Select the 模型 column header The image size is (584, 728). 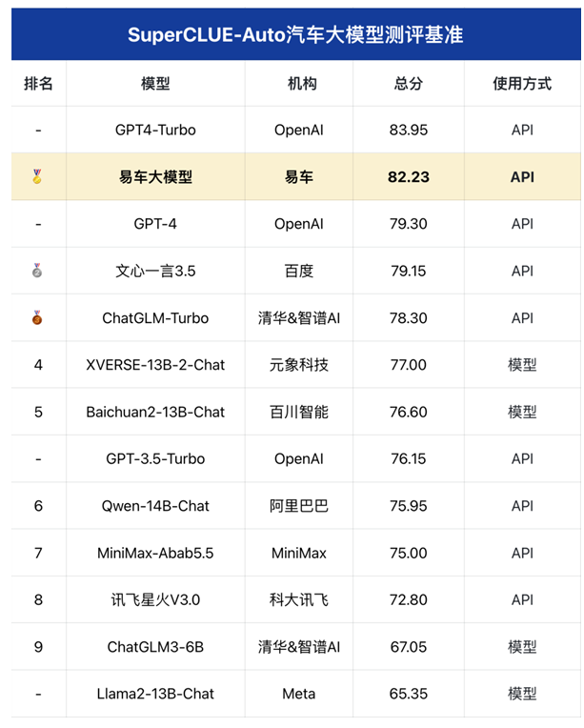pos(155,84)
